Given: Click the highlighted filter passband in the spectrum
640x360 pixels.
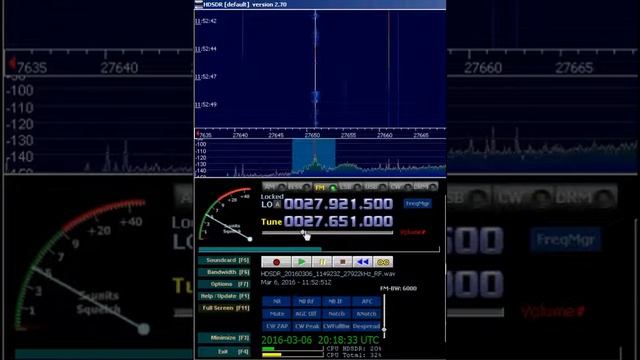Looking at the screenshot, I should (x=313, y=157).
